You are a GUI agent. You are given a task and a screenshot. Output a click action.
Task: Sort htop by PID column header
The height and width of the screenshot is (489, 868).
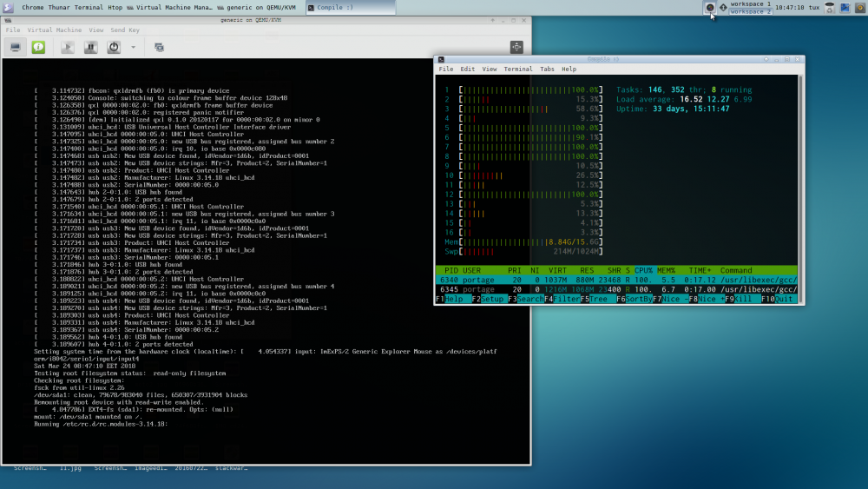tap(451, 270)
